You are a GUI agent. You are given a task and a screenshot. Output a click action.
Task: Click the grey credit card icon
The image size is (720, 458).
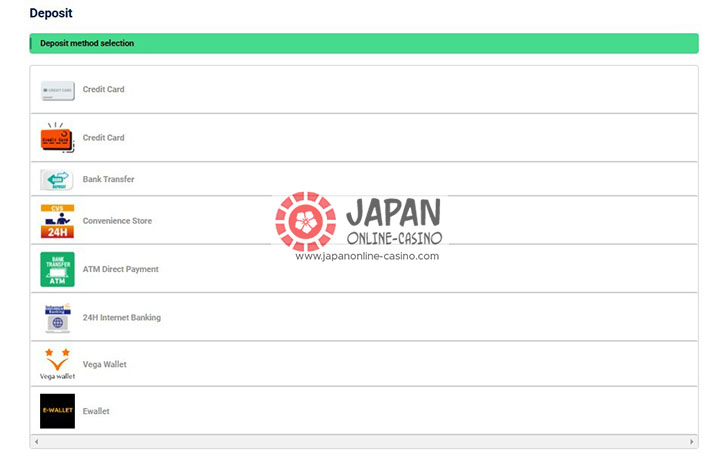click(x=57, y=90)
